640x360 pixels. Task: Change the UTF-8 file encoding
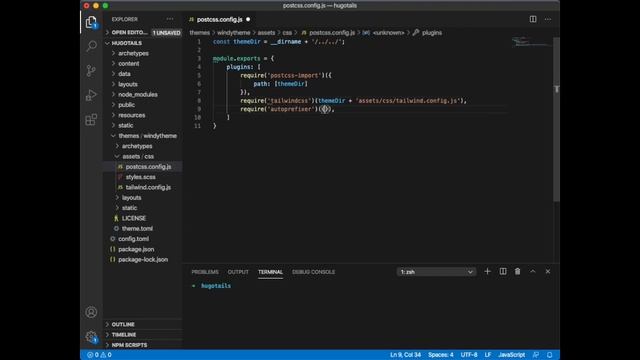click(x=469, y=355)
